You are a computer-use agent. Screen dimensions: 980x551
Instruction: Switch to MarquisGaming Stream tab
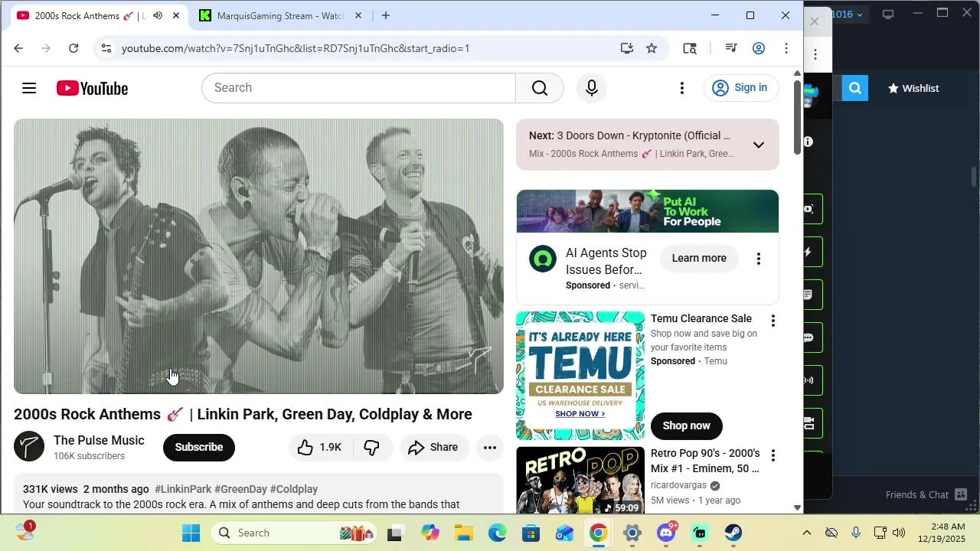coord(280,15)
